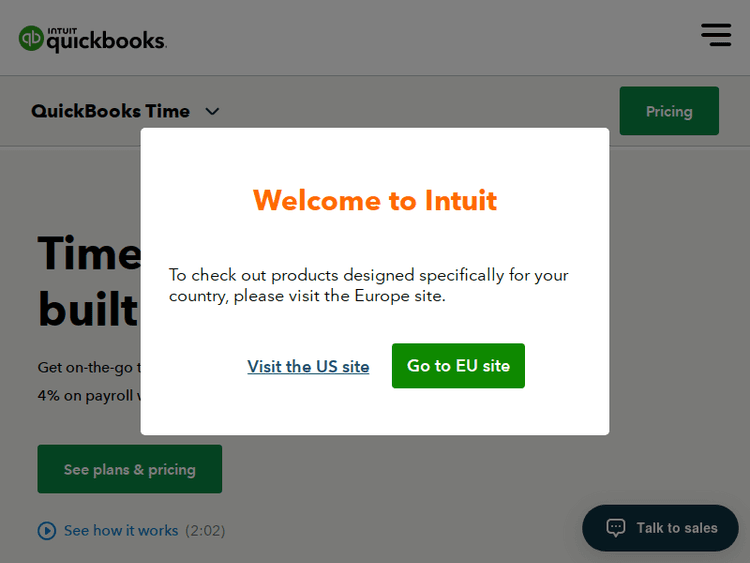Choose Visit the US site link

pos(308,366)
